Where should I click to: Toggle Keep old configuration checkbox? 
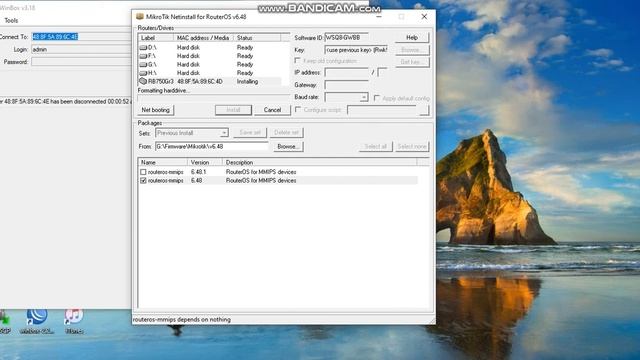coord(298,61)
